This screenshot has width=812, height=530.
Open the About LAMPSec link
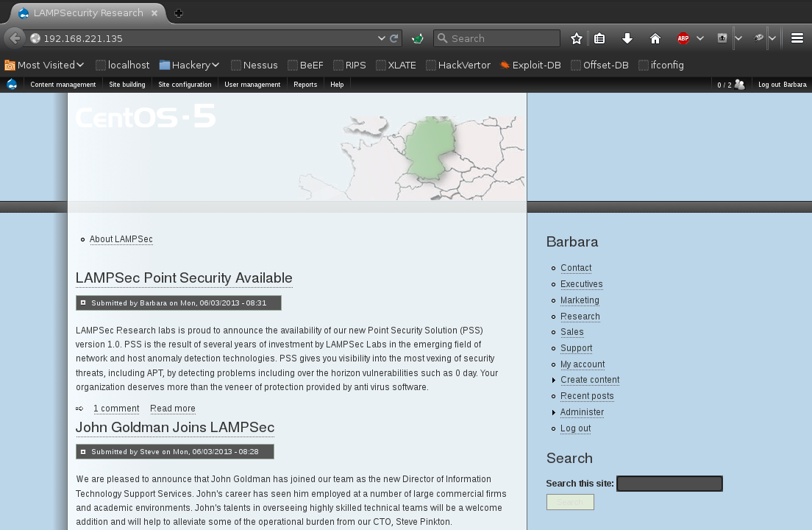tap(121, 239)
